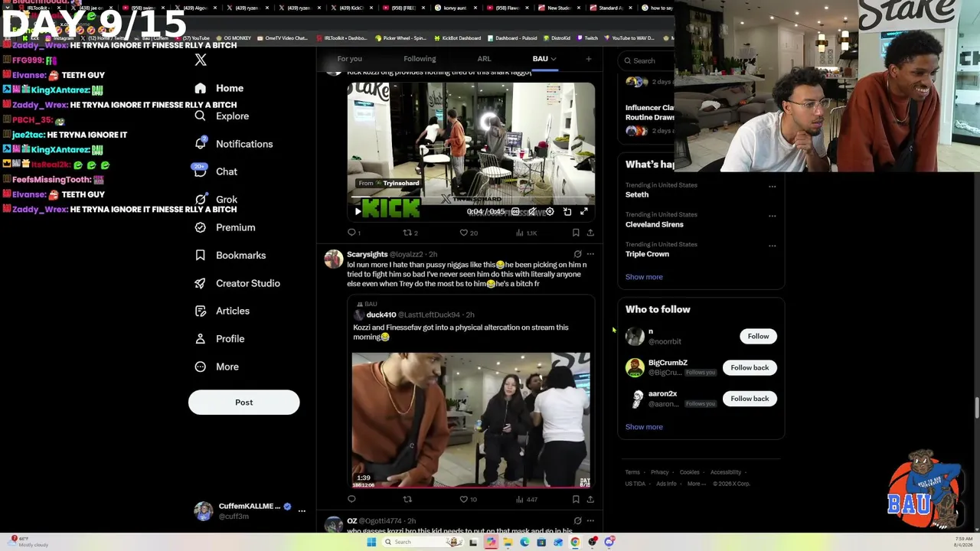Viewport: 980px width, 551px height.
Task: Open options for Triple Crown trend
Action: click(x=772, y=246)
